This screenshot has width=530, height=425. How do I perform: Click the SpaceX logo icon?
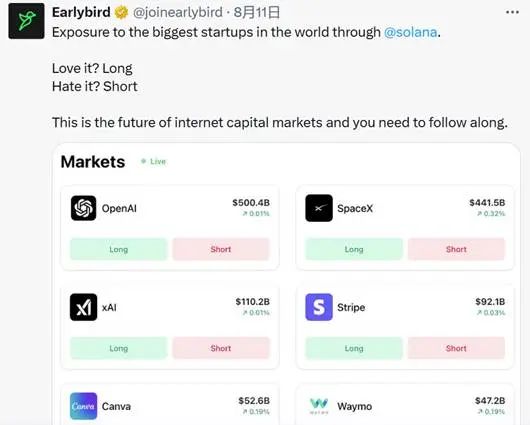pos(319,208)
